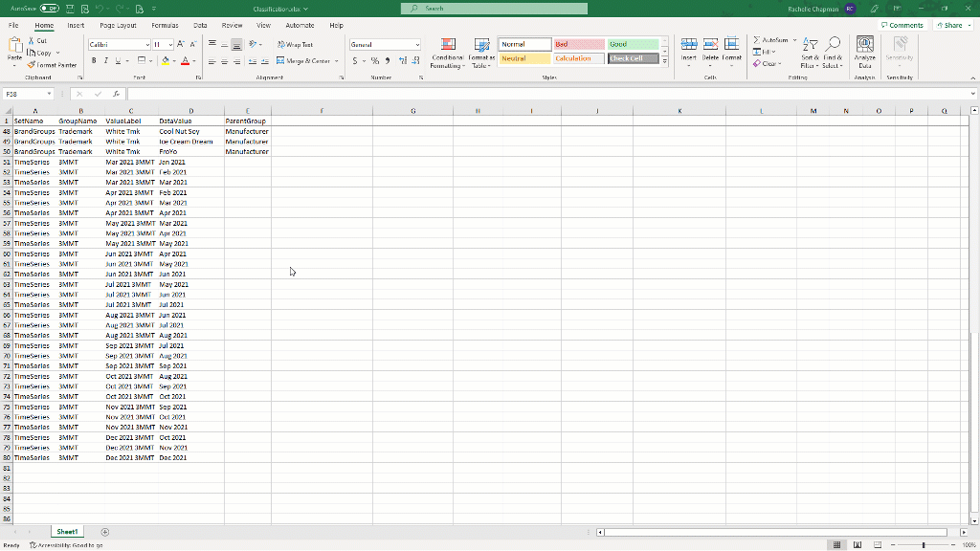The height and width of the screenshot is (551, 980).
Task: Open Sort & Filter
Action: coord(810,54)
